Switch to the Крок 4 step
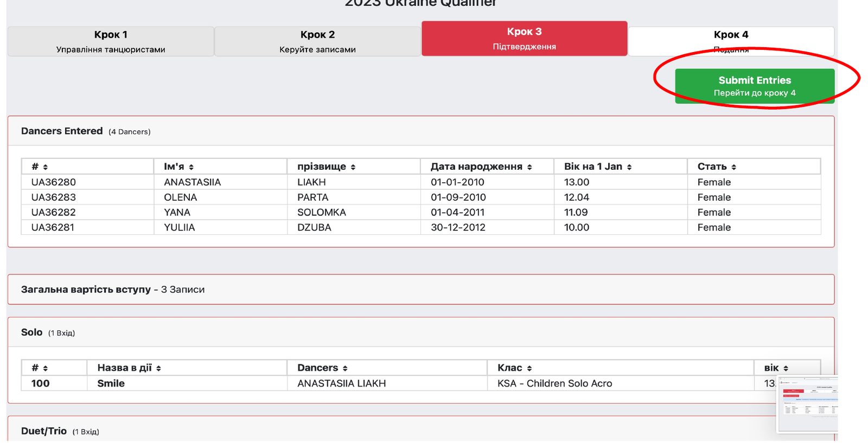 click(x=731, y=41)
